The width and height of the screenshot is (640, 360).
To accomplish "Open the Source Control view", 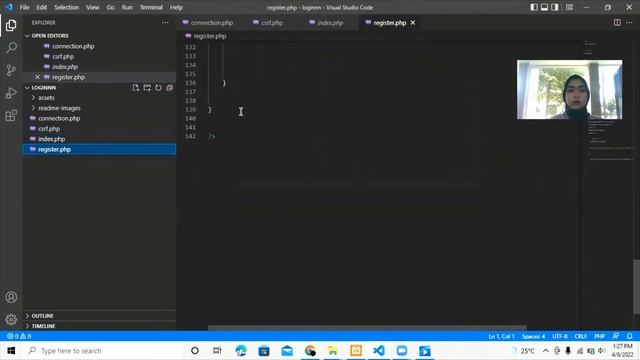I will coord(11,70).
